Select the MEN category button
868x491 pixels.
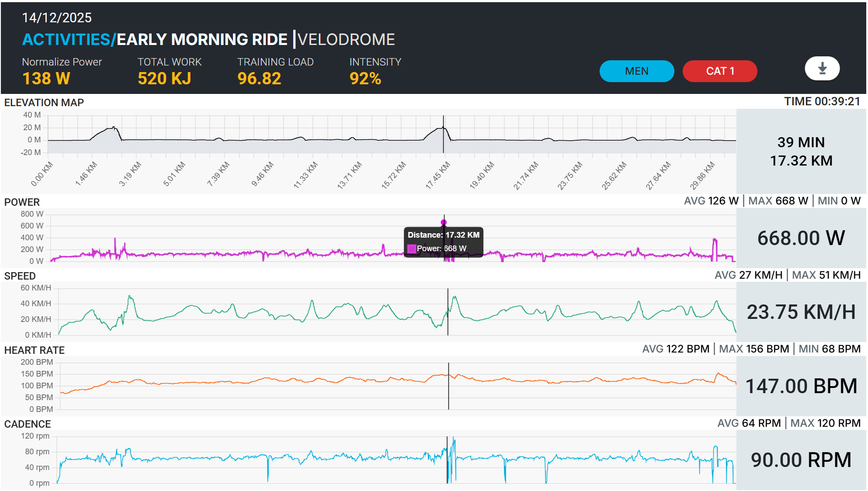pos(636,71)
